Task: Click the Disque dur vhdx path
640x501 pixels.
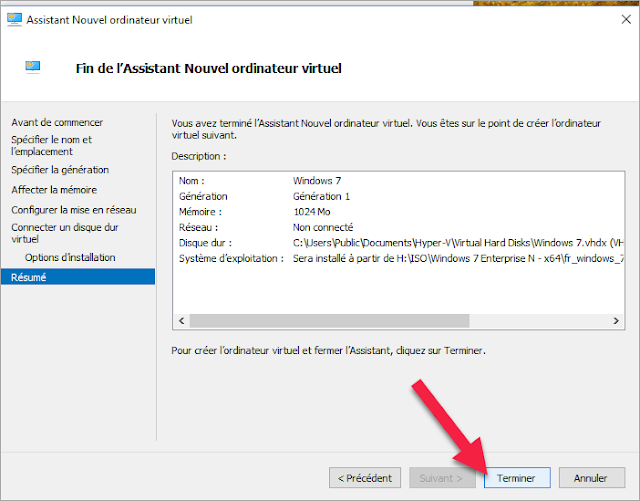Action: 458,243
